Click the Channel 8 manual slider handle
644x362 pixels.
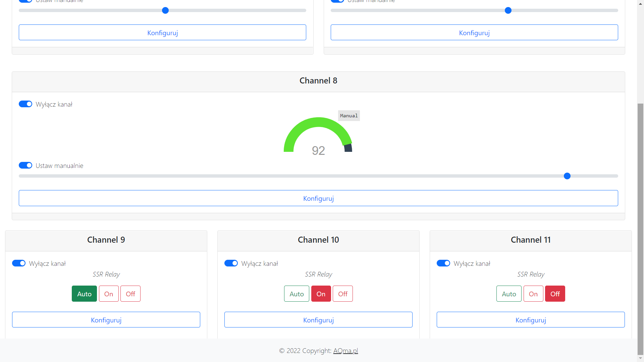567,176
